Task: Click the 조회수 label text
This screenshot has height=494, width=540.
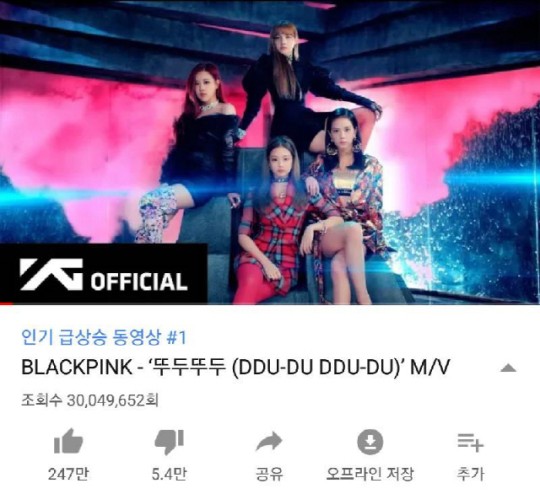Action: 42,401
